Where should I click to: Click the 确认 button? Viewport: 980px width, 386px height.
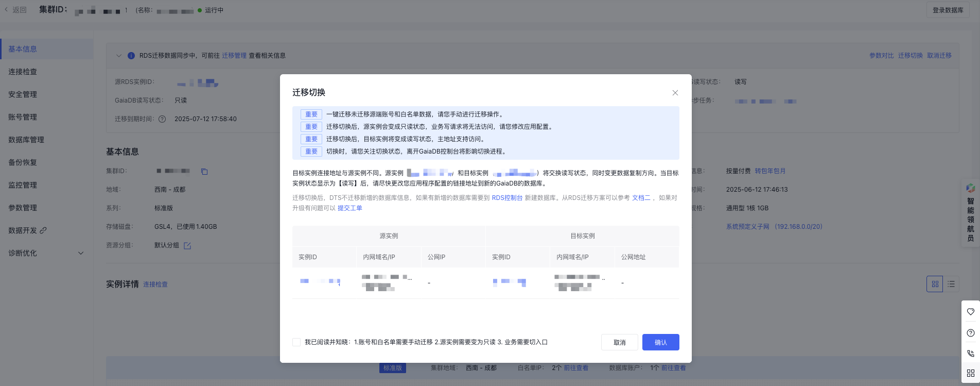661,342
